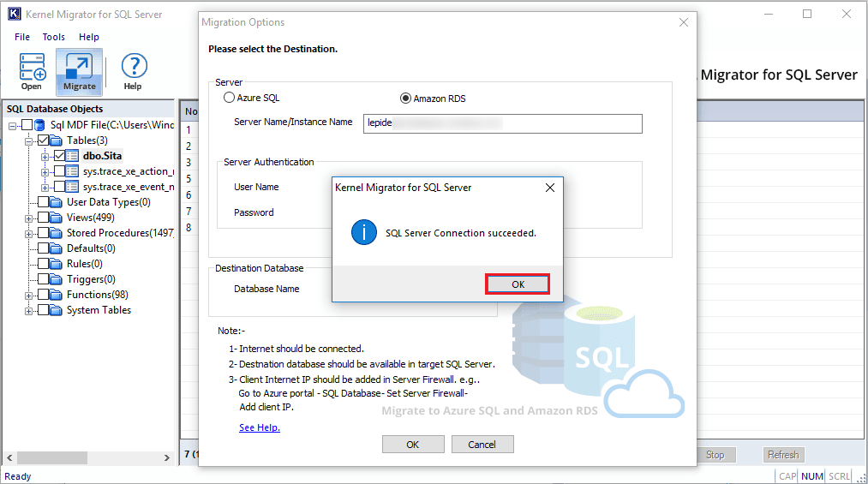Click the Rules(0) folder icon

pos(56,264)
